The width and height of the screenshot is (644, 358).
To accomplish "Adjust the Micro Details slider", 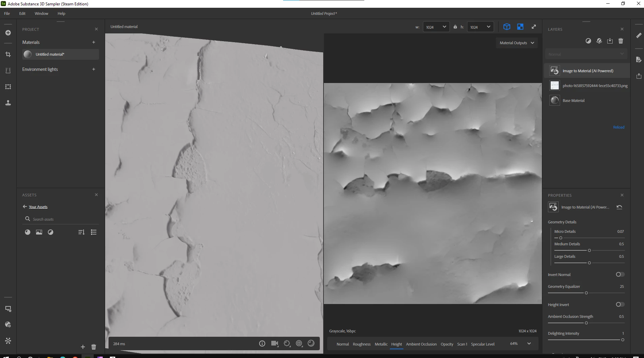I will (x=589, y=238).
